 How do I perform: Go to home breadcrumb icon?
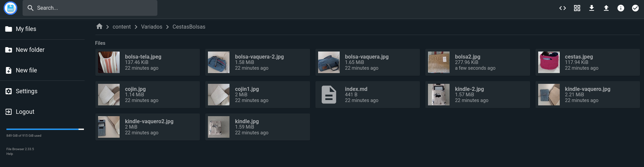tap(99, 26)
